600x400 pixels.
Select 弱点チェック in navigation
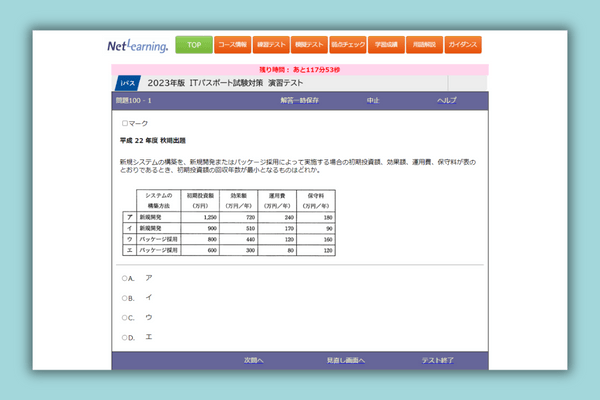point(347,45)
